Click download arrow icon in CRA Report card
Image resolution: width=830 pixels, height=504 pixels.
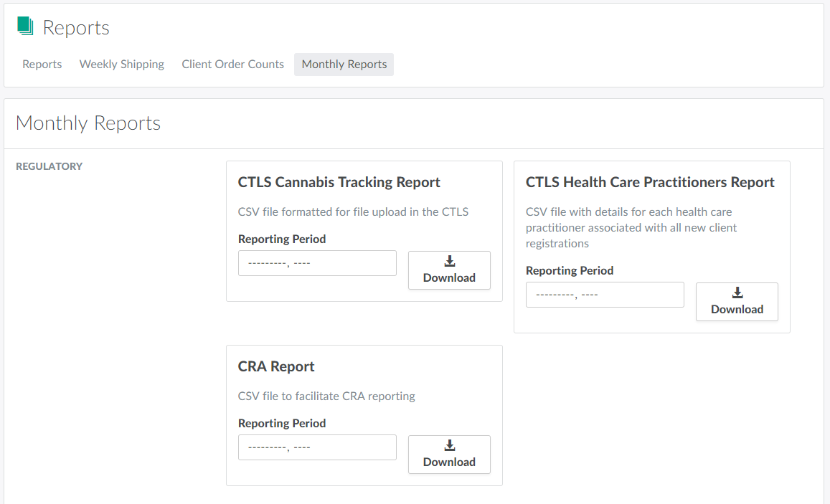[450, 445]
